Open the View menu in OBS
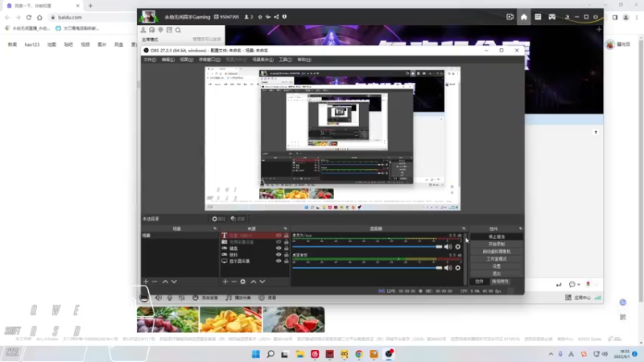Image resolution: width=644 pixels, height=362 pixels. coord(187,60)
